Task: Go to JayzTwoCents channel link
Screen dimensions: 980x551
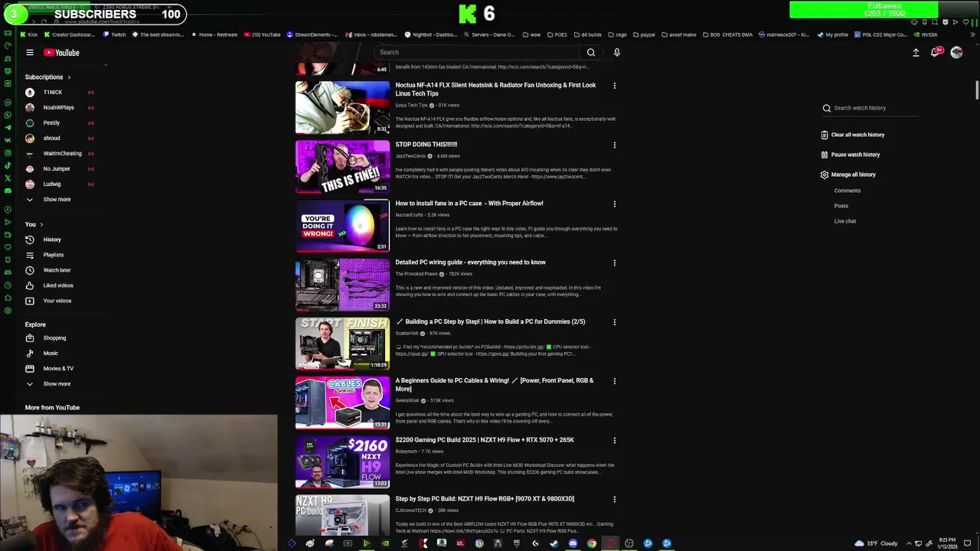Action: pos(410,156)
